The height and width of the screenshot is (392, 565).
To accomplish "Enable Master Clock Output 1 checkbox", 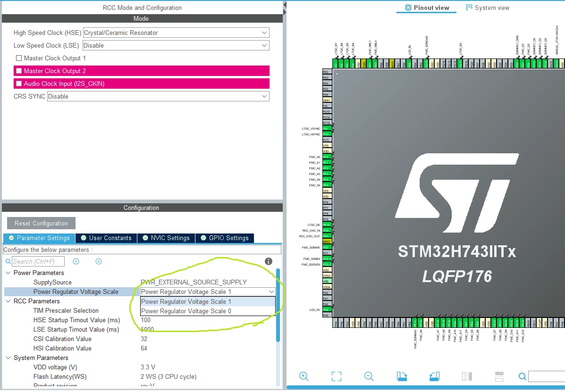I will pos(19,58).
